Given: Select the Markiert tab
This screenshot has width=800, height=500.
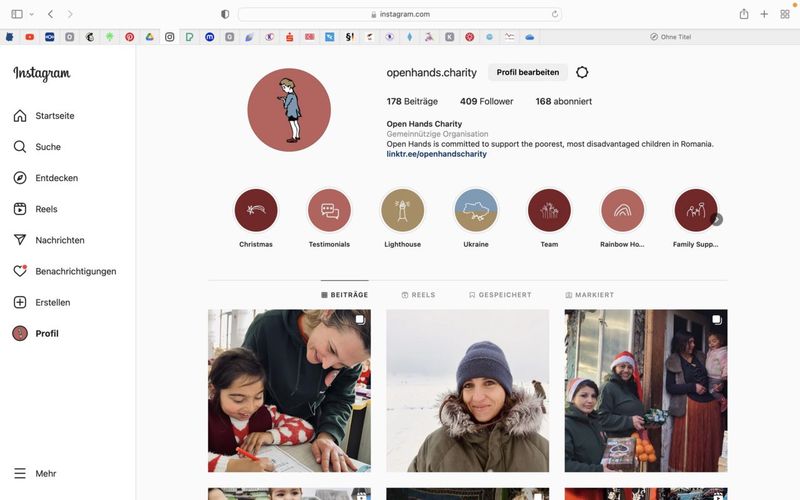Looking at the screenshot, I should (589, 295).
